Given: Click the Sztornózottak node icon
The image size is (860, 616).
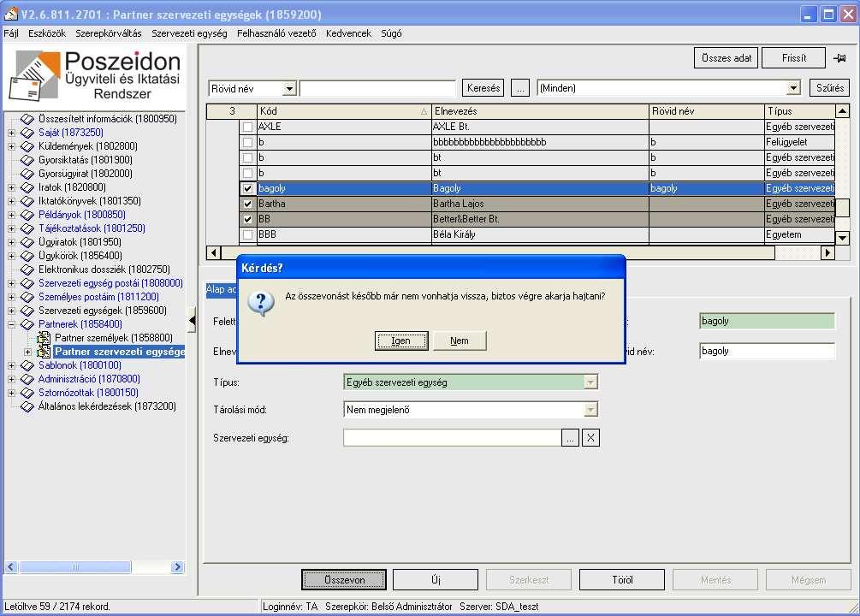Looking at the screenshot, I should point(27,393).
